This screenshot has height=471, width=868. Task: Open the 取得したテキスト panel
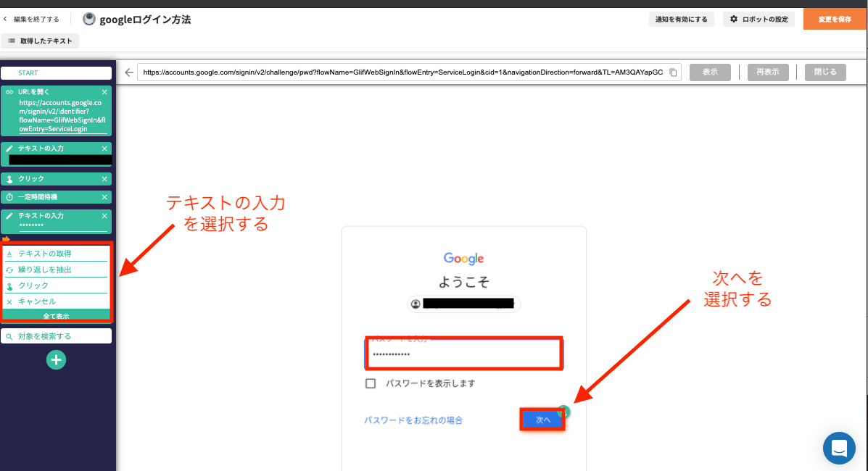coord(41,41)
